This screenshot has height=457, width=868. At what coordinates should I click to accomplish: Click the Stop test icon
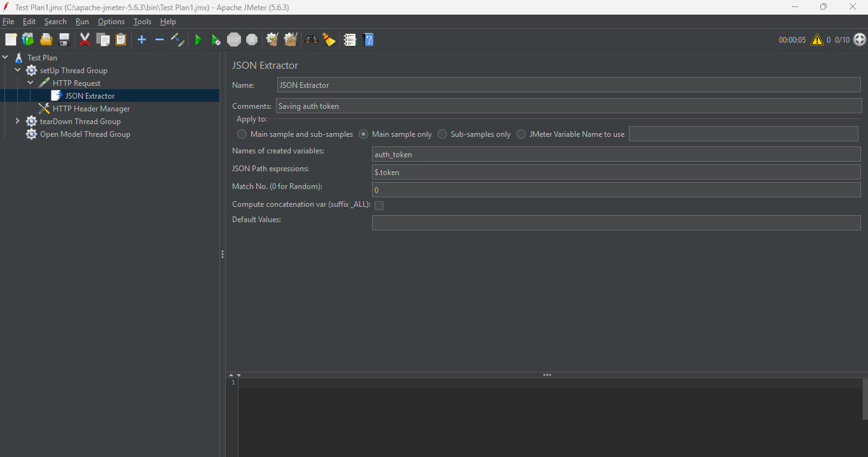tap(234, 39)
